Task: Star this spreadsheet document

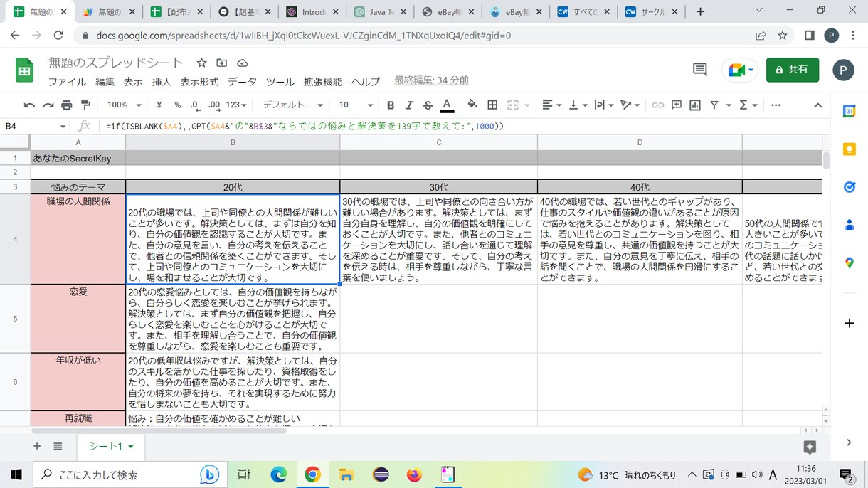Action: [x=202, y=63]
